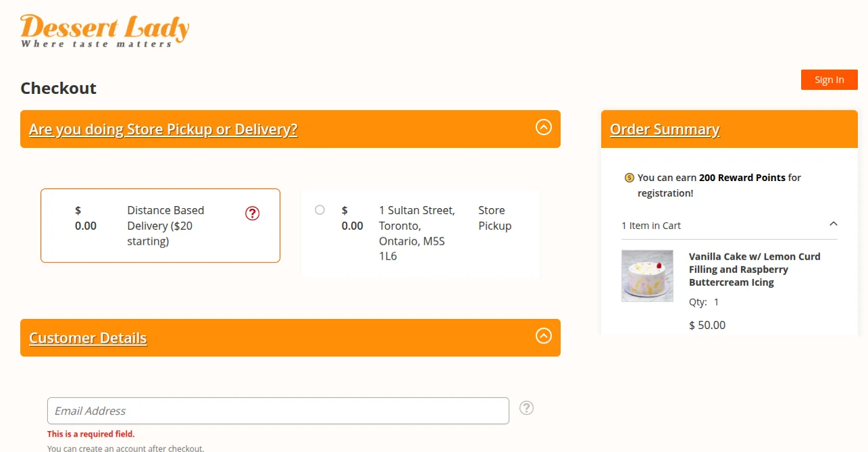The height and width of the screenshot is (452, 868).
Task: Click the Store Pickup or Delivery heading
Action: [163, 129]
